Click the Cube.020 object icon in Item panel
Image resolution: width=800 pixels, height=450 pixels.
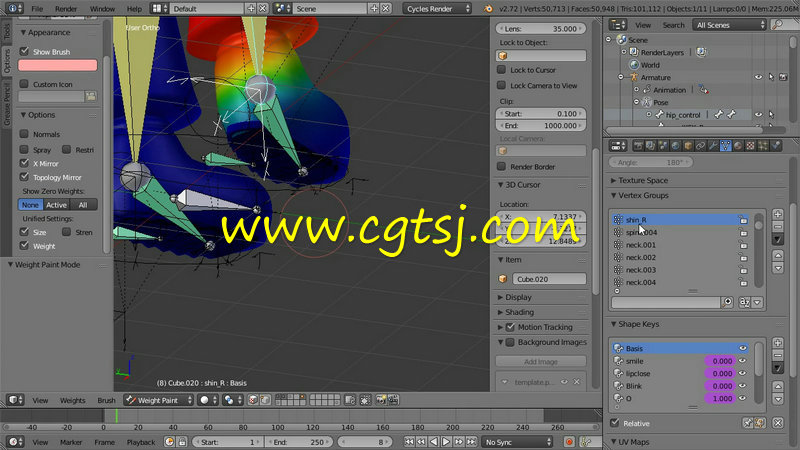click(x=503, y=279)
